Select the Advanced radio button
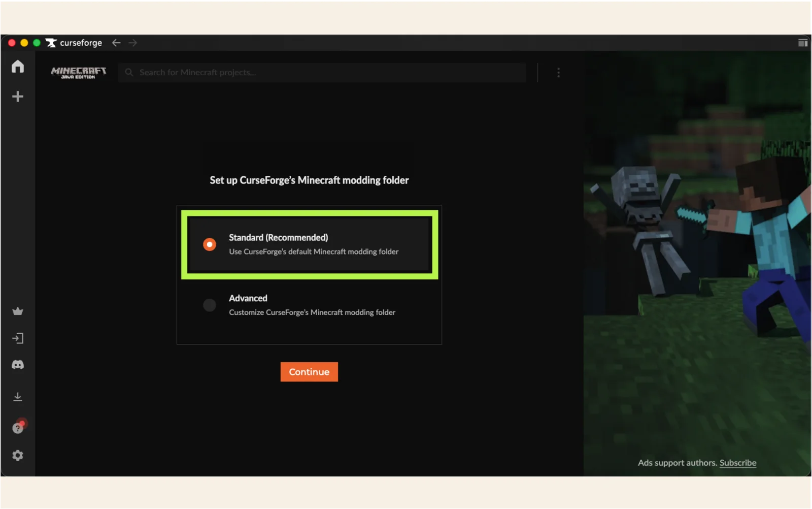This screenshot has width=812, height=509. [210, 305]
